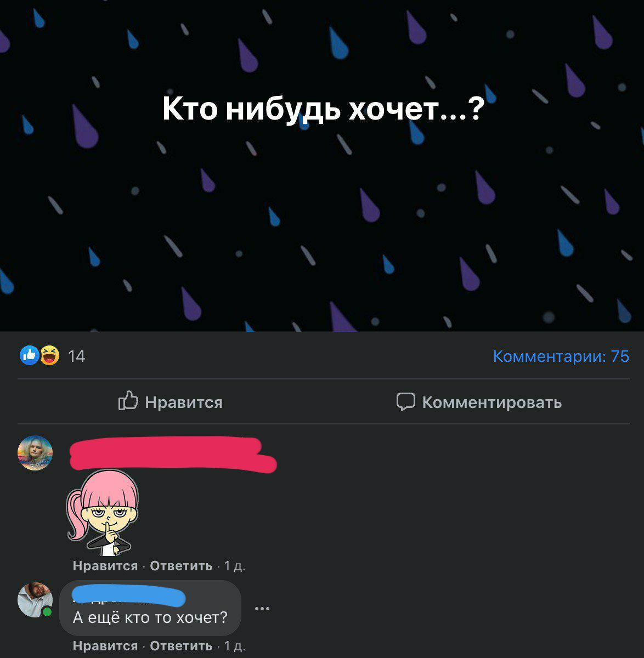Screen dimensions: 644x658
Task: Click the post text 'Кто нибудь хочет...?'
Action: tap(323, 109)
